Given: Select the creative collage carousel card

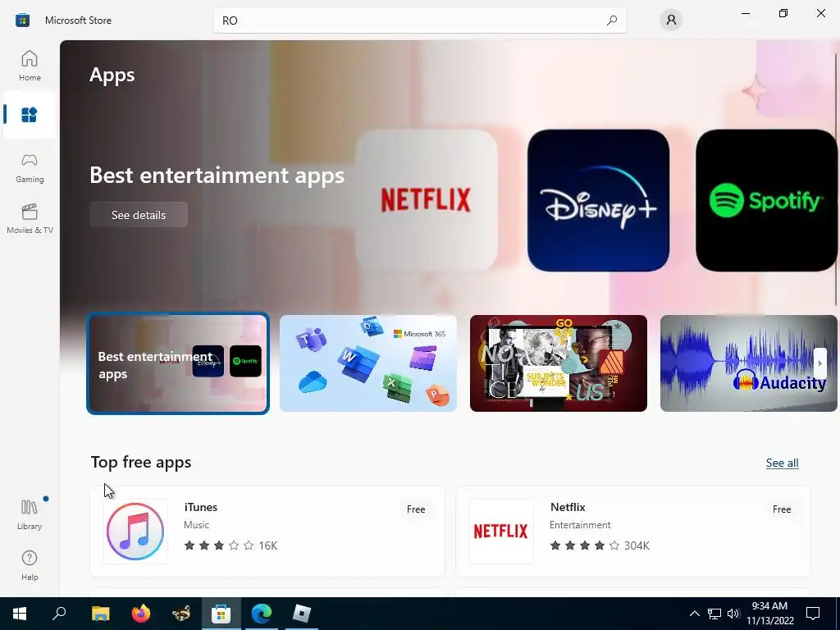Looking at the screenshot, I should (x=558, y=363).
